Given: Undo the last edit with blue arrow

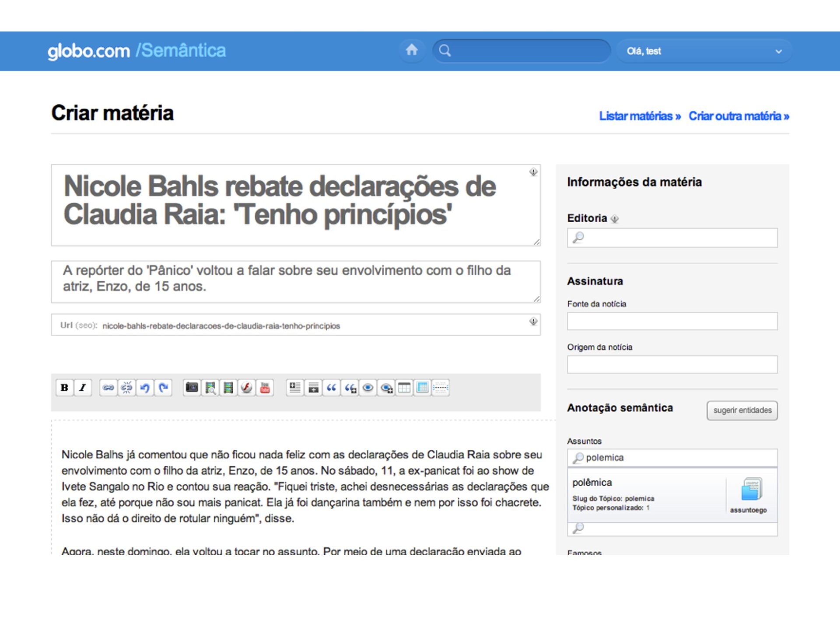Looking at the screenshot, I should coord(145,388).
